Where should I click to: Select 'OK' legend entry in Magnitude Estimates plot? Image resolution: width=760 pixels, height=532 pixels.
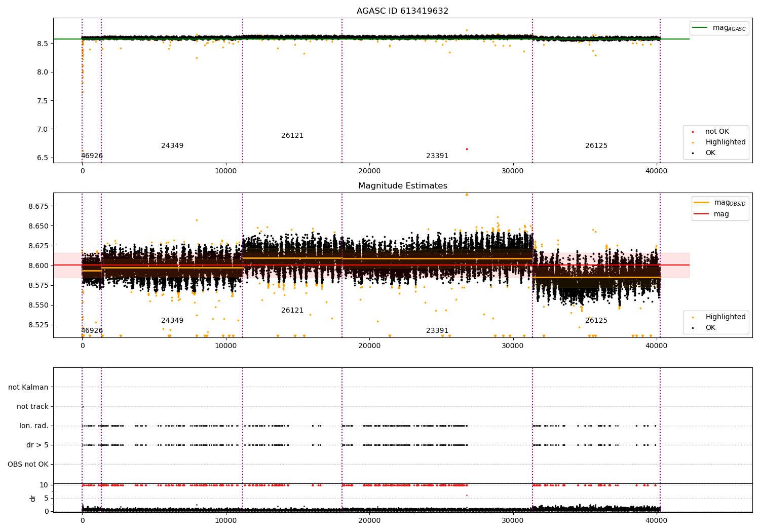tap(710, 328)
